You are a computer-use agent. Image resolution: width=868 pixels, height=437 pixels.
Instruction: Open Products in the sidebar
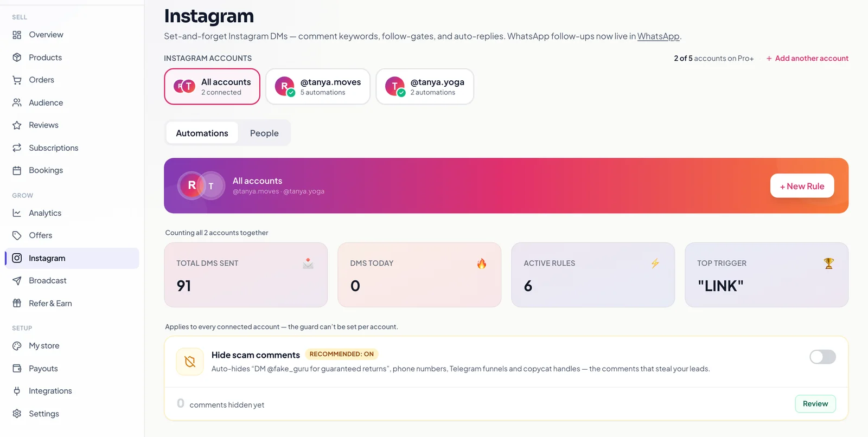pos(72,57)
